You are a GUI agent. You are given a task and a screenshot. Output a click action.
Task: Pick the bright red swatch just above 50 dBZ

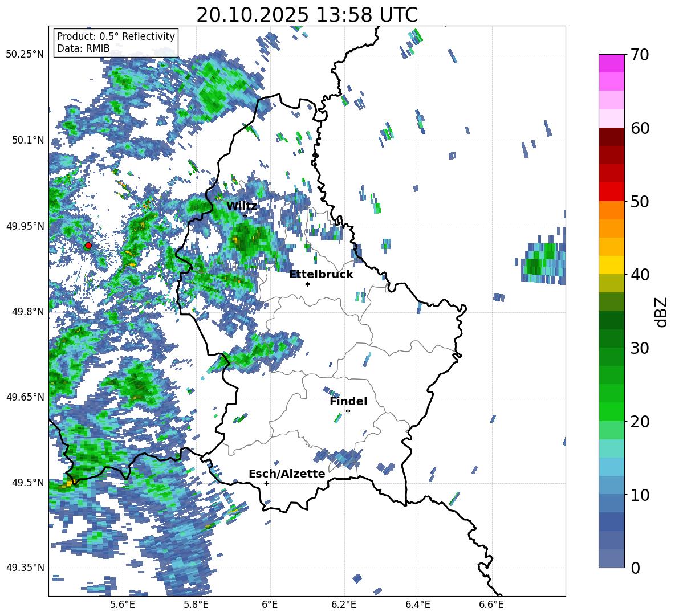(611, 192)
